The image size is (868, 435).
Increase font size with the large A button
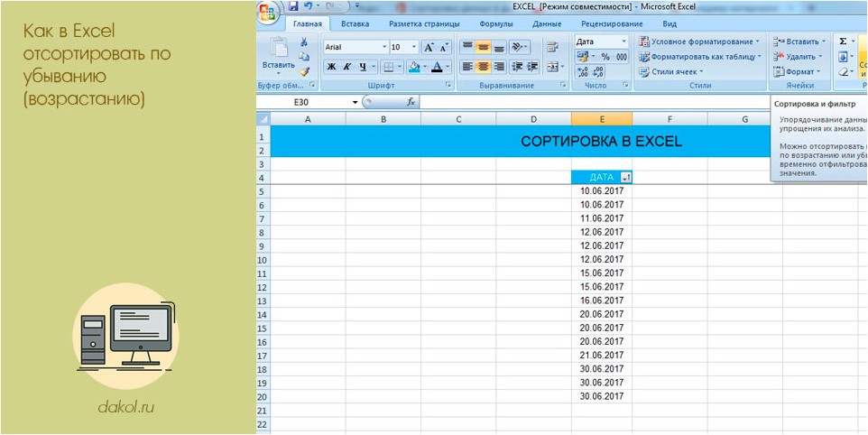(429, 48)
